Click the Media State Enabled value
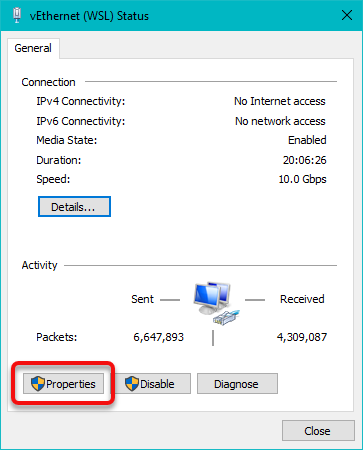363x450 pixels. [x=307, y=140]
